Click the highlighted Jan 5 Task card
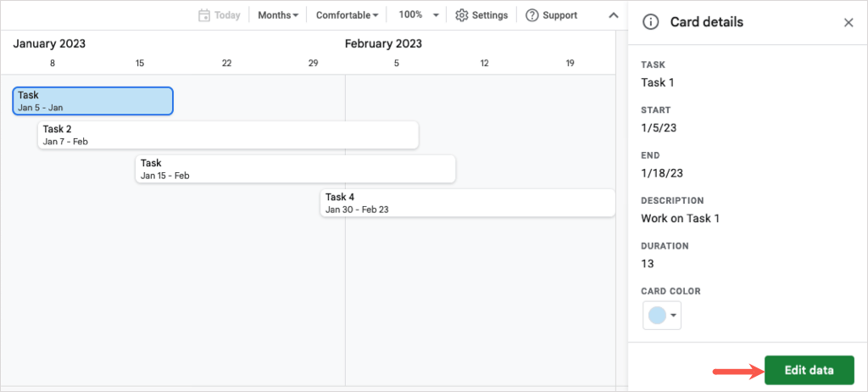 tap(93, 101)
